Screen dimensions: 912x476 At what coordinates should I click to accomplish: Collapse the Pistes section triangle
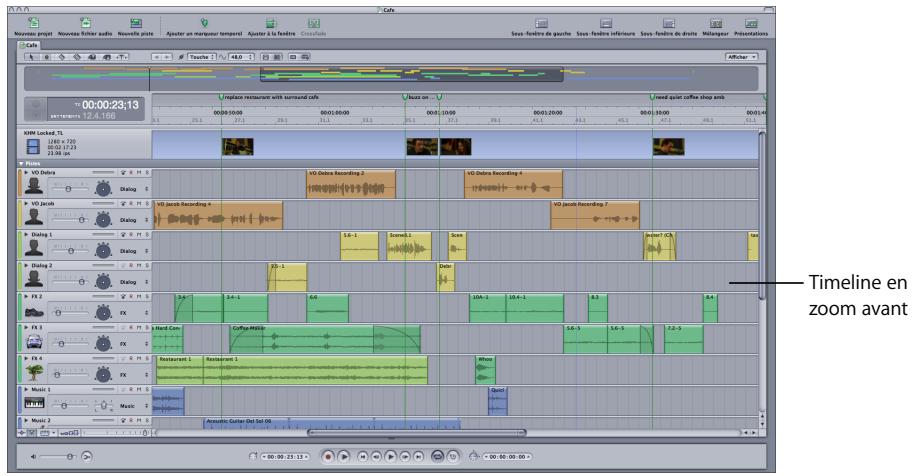[x=22, y=164]
